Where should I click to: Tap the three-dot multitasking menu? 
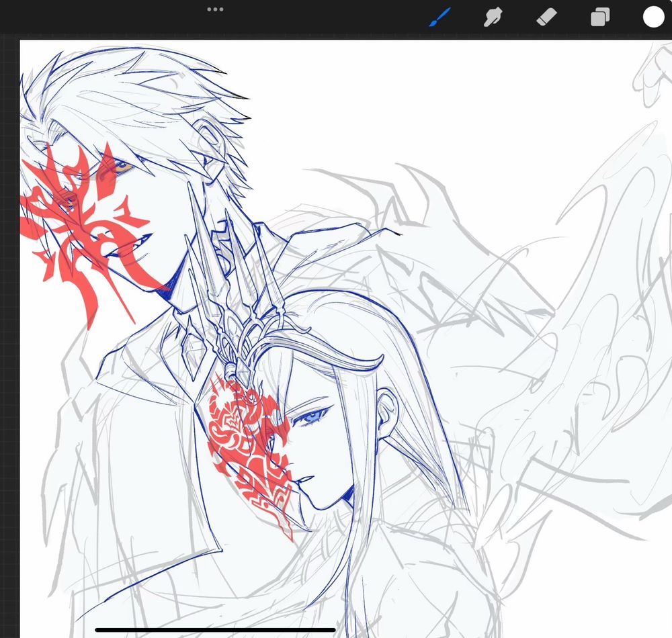[215, 9]
